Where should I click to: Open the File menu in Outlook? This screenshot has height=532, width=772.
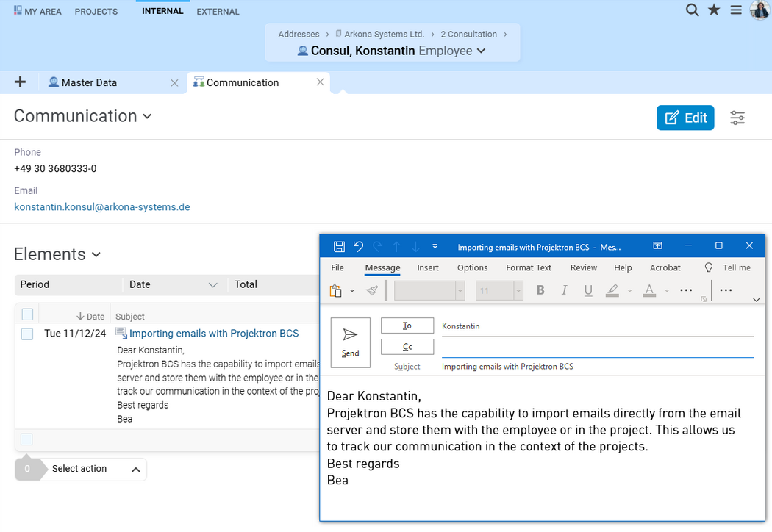[337, 267]
